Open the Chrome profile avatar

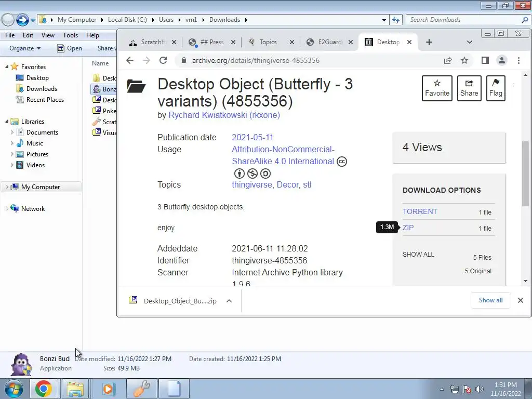[502, 60]
